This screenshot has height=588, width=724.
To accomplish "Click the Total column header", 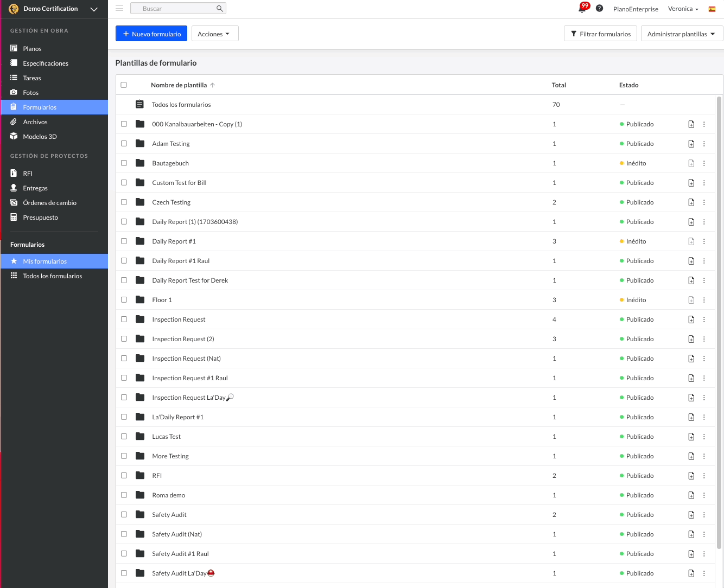I will 558,85.
